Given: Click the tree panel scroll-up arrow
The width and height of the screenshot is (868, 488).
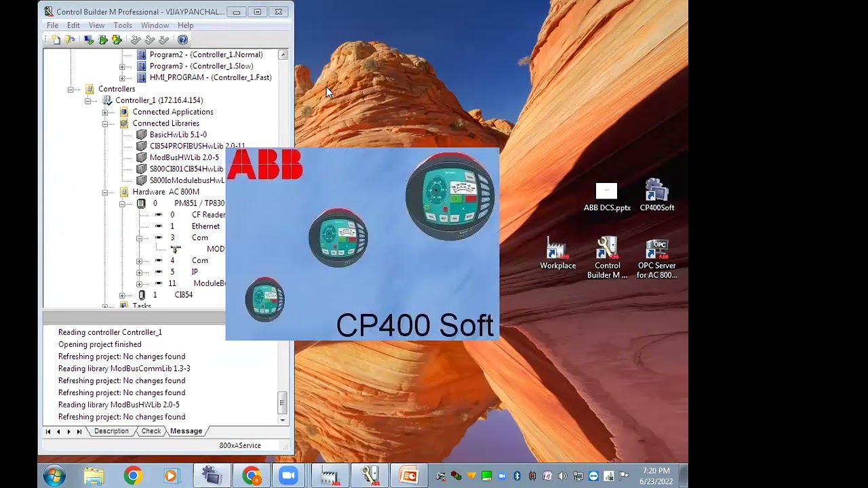Looking at the screenshot, I should click(283, 55).
